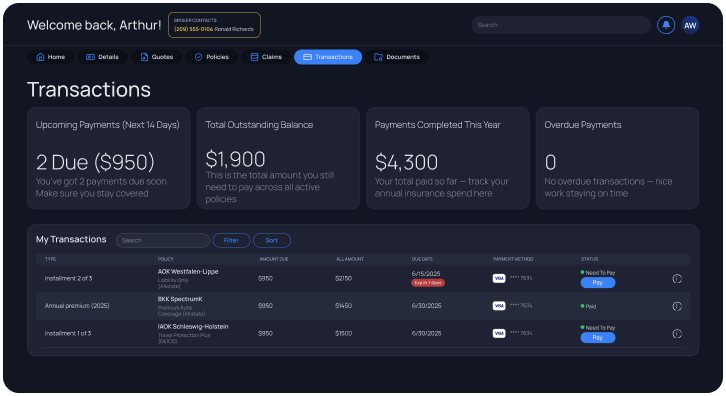Open the Overdue Payments card
This screenshot has width=726, height=396.
(617, 158)
